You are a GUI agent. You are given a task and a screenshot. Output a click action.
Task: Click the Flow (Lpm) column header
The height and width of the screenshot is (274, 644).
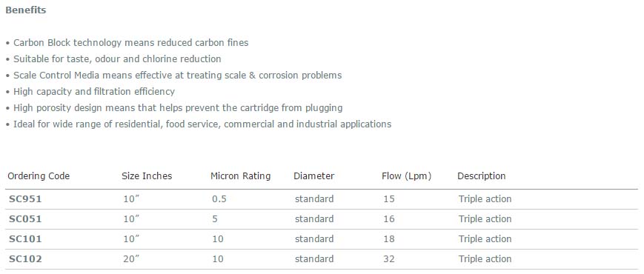[406, 176]
